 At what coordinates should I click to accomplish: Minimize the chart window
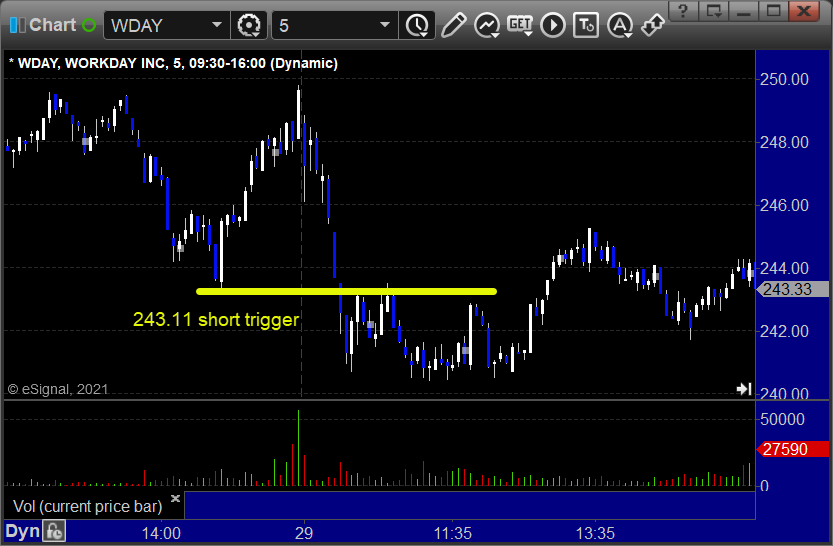click(x=744, y=11)
